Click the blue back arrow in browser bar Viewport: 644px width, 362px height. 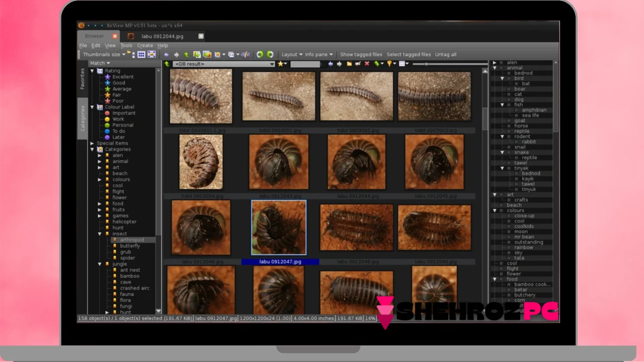[331, 64]
